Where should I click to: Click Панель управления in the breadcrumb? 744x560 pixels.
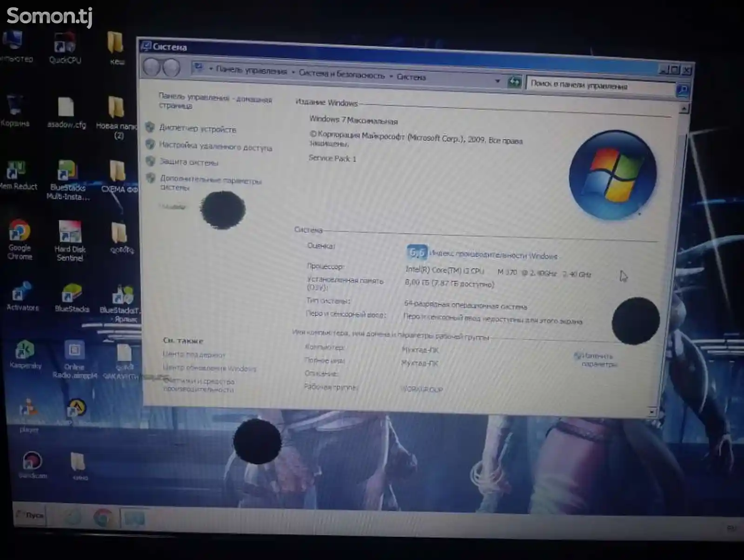(x=251, y=70)
